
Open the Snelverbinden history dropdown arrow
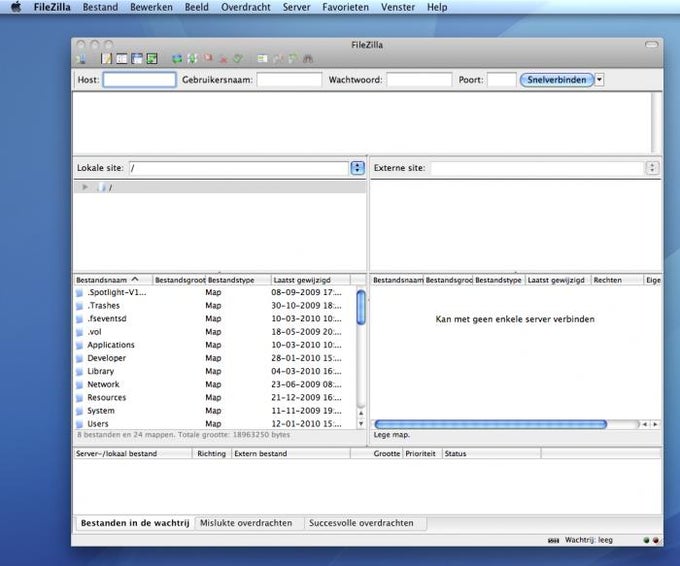599,80
